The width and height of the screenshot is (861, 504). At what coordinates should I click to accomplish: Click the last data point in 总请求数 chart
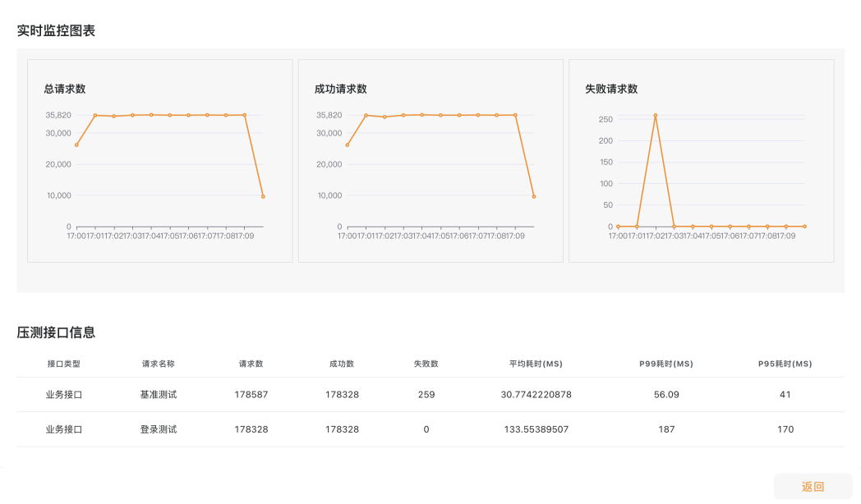(263, 196)
